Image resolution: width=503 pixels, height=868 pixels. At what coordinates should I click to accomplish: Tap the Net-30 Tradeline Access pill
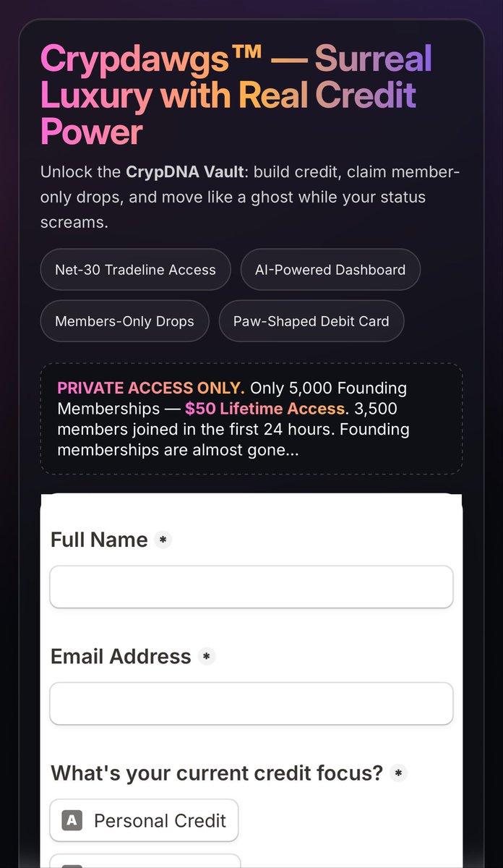136,270
